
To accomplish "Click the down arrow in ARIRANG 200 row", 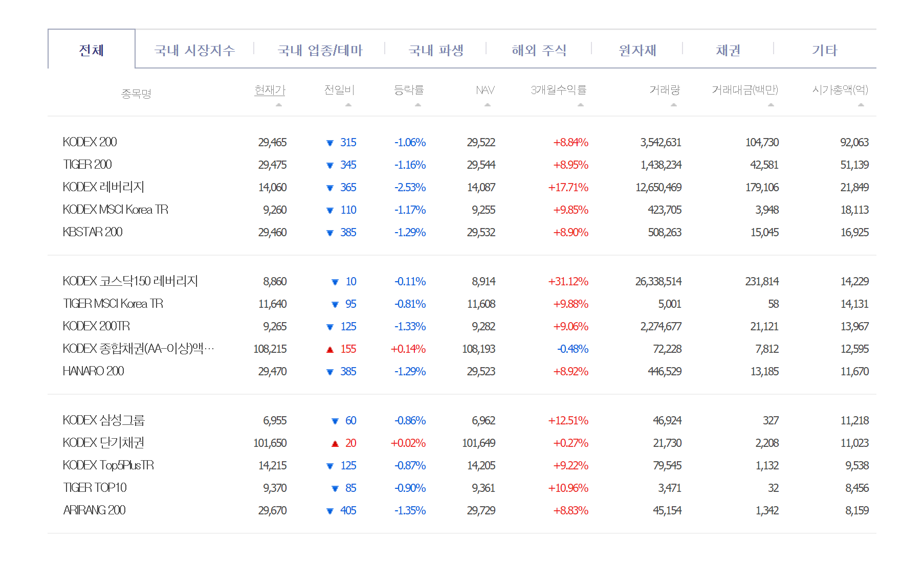I will coord(330,511).
